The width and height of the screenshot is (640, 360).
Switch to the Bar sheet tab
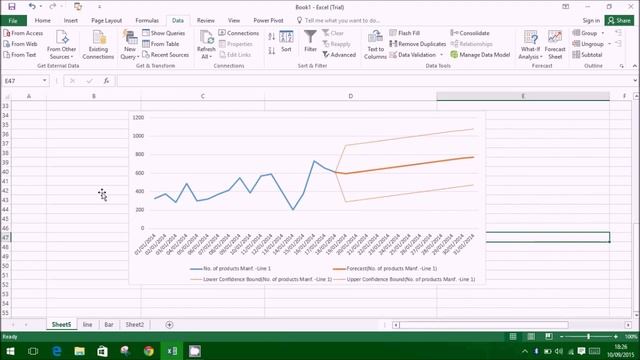pos(109,324)
